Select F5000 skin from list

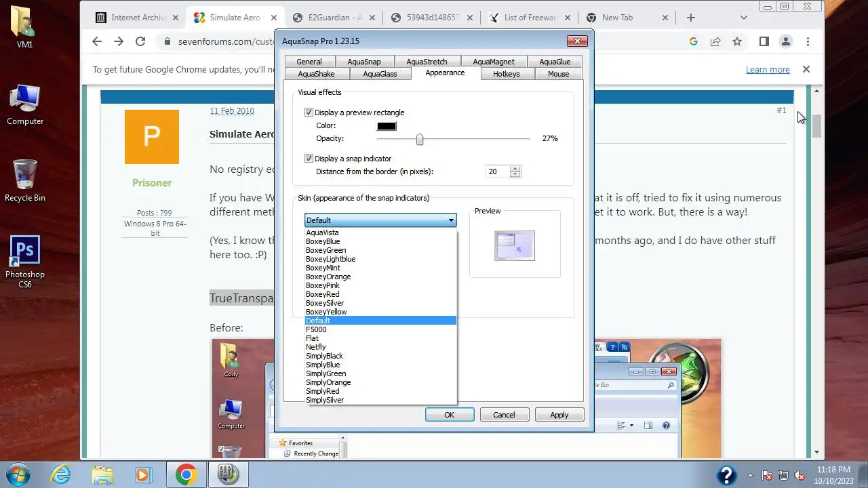coord(380,329)
